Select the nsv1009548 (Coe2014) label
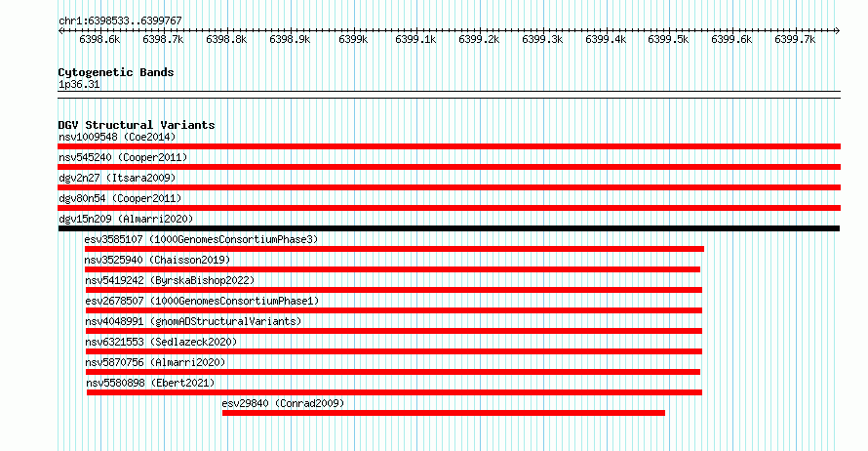Screen dimensions: 868x451 click(117, 137)
